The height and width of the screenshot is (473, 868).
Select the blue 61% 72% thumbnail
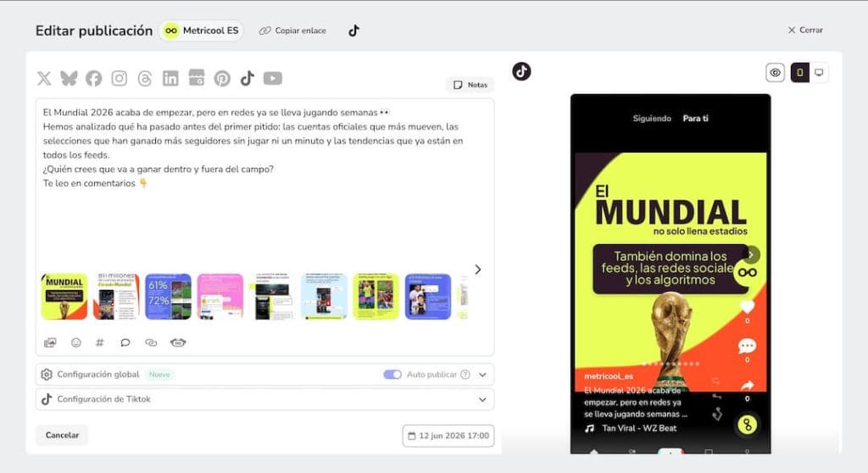pyautogui.click(x=169, y=297)
